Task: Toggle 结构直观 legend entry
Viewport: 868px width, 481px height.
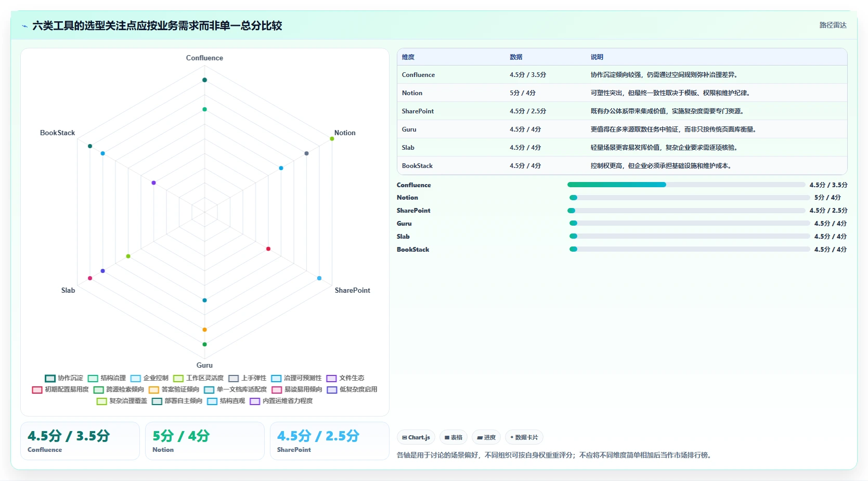Action: (x=226, y=401)
